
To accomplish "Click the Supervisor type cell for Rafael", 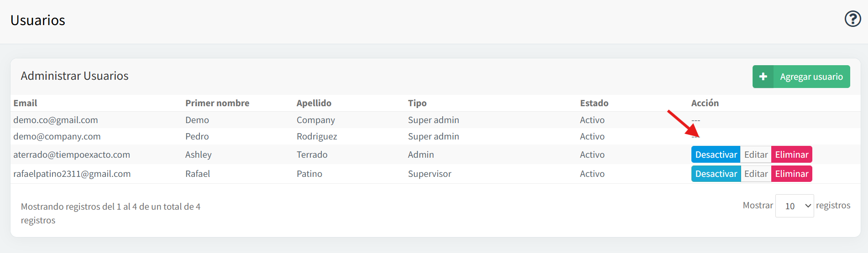I will [429, 174].
